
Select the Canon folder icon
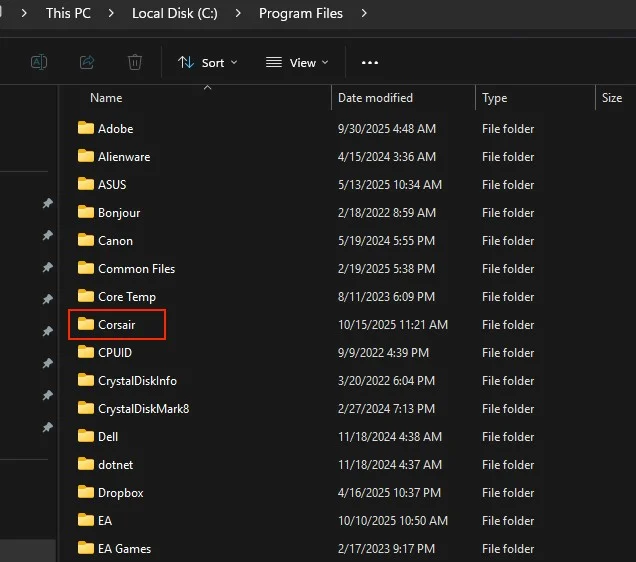pos(86,240)
